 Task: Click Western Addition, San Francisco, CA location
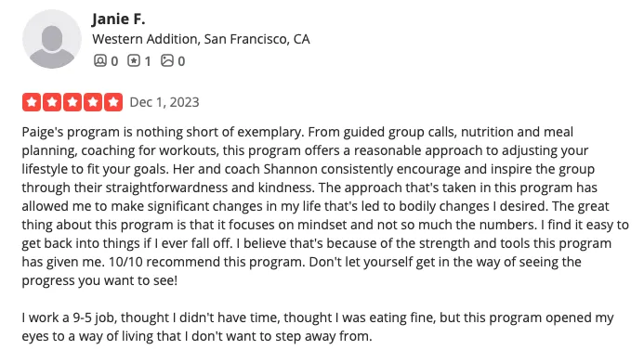click(x=201, y=39)
